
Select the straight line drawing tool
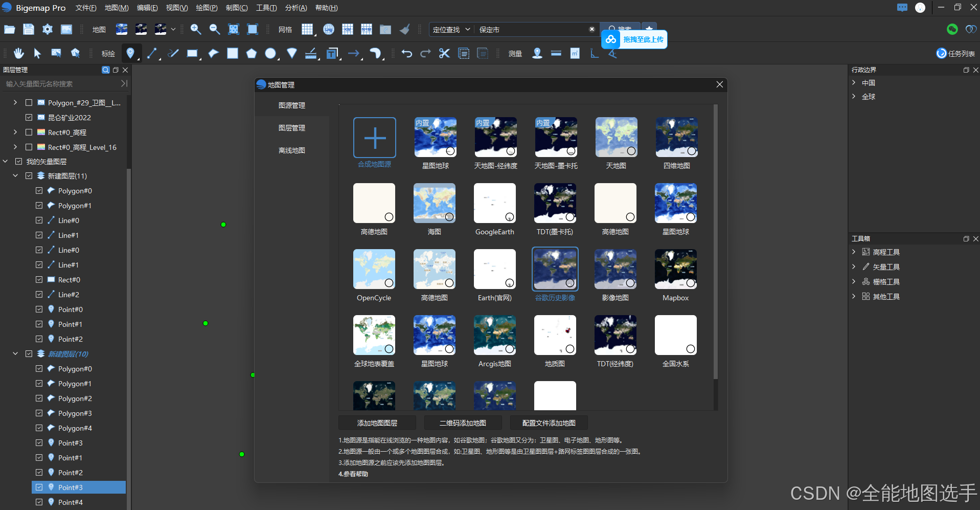click(x=152, y=53)
